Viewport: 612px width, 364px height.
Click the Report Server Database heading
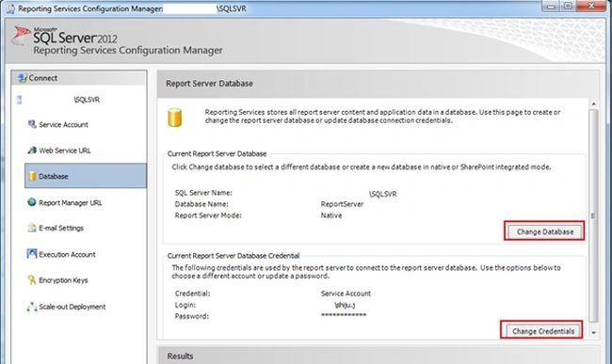coord(209,84)
